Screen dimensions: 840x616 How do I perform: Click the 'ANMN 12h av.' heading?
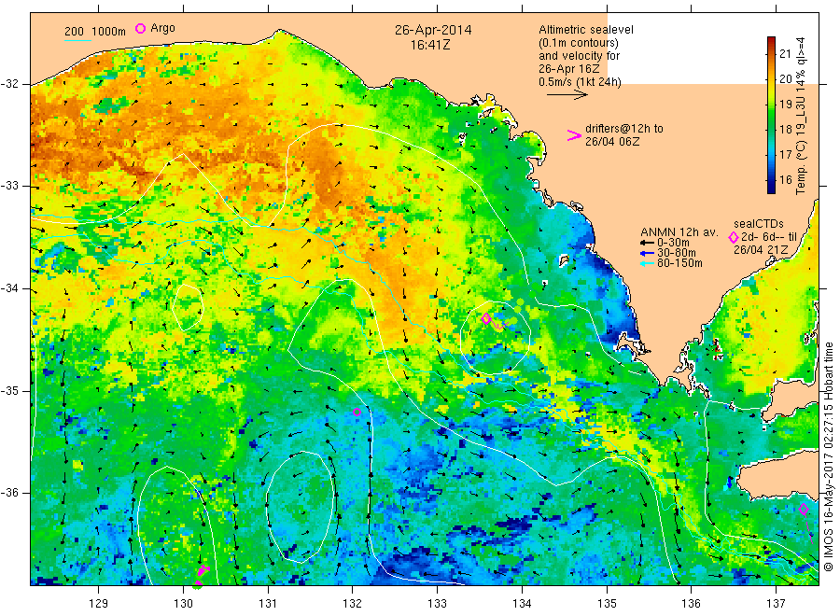coord(679,232)
